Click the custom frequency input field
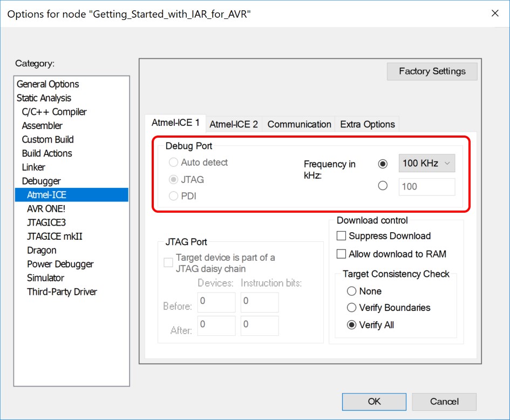Image resolution: width=510 pixels, height=420 pixels. 426,187
